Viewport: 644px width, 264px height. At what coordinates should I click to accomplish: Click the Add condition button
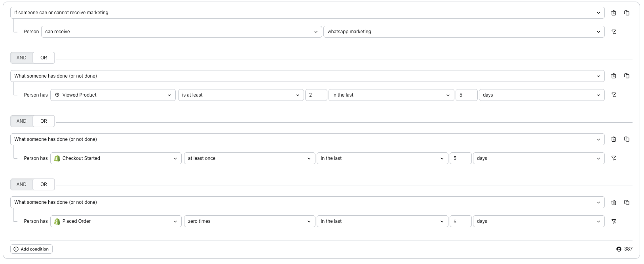31,249
